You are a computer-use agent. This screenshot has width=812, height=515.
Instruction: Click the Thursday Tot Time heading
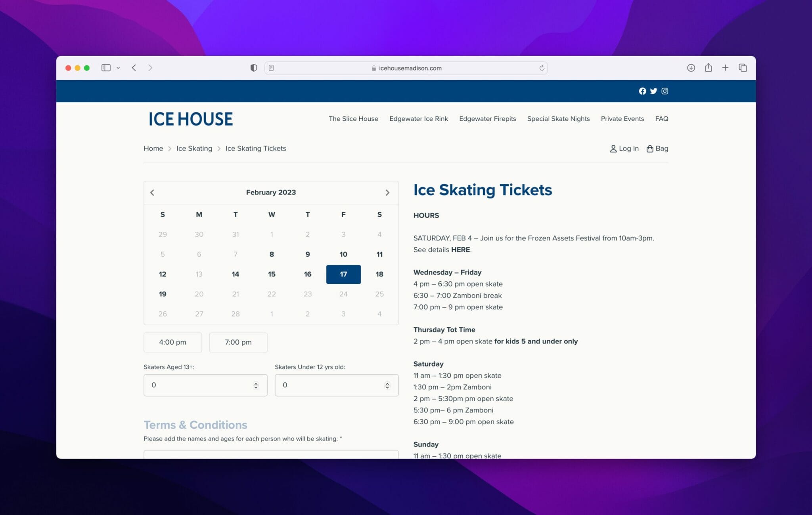tap(444, 330)
